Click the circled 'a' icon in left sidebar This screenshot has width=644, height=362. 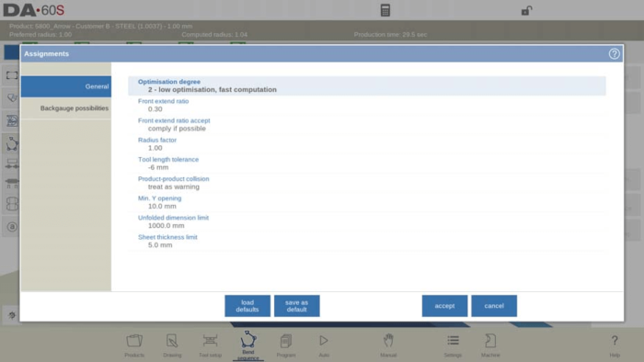[11, 226]
